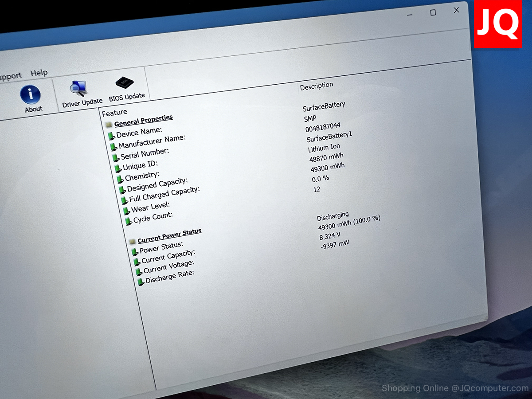The image size is (532, 399).
Task: Click the Feature column header
Action: tap(114, 113)
